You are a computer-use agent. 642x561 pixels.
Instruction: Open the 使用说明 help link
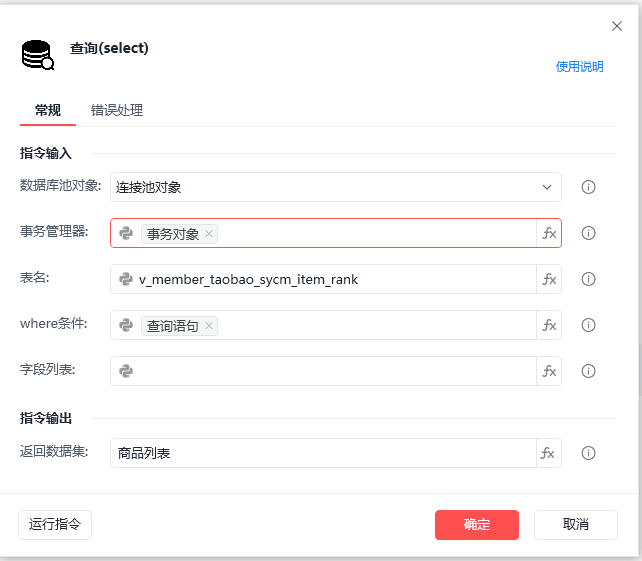[x=579, y=66]
